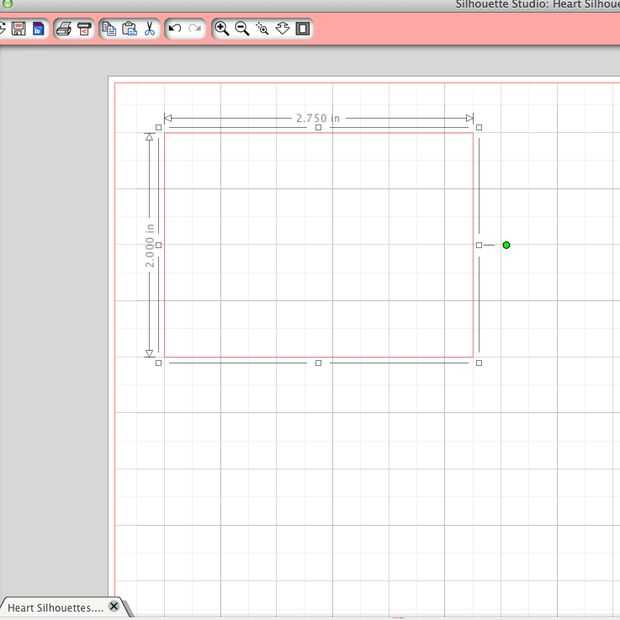Click the green rotation handle

(506, 245)
